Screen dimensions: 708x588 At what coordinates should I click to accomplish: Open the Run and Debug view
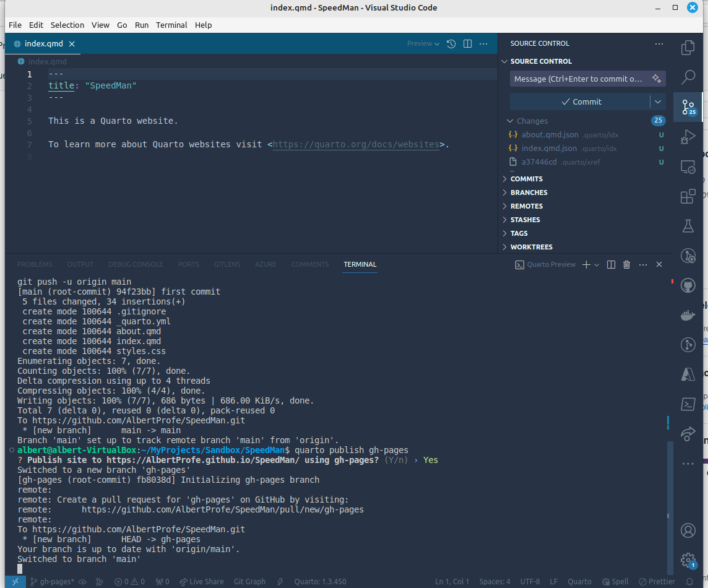pos(688,136)
